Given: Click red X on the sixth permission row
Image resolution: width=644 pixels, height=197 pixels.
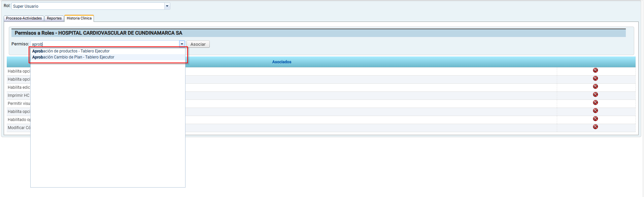Looking at the screenshot, I should [x=595, y=111].
